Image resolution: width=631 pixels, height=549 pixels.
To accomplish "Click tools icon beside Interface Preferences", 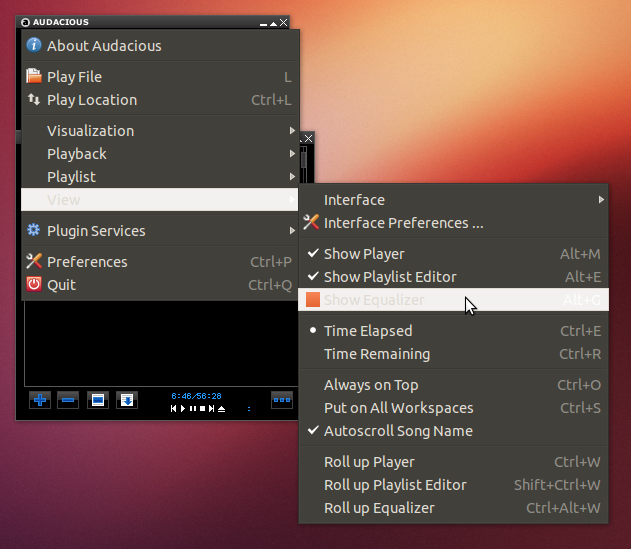I will (x=311, y=222).
